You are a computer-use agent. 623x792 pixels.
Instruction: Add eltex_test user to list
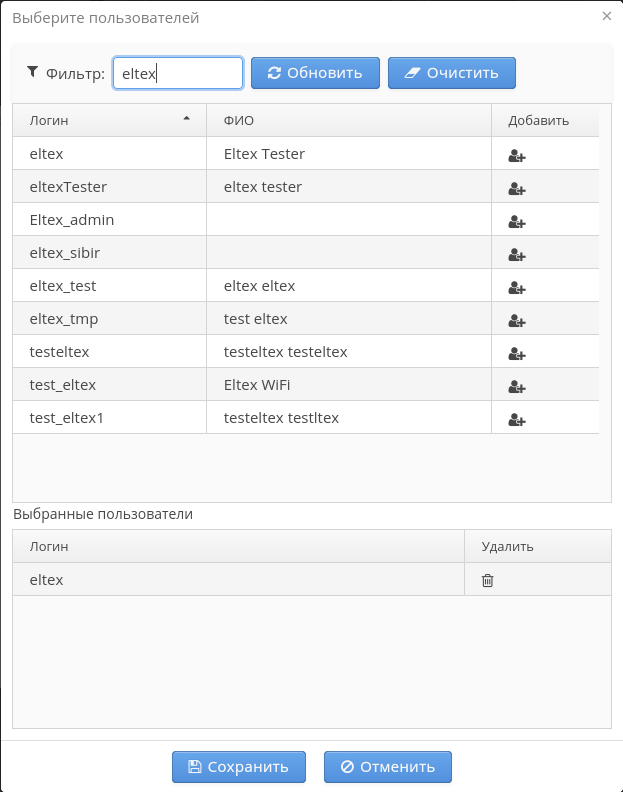[517, 287]
